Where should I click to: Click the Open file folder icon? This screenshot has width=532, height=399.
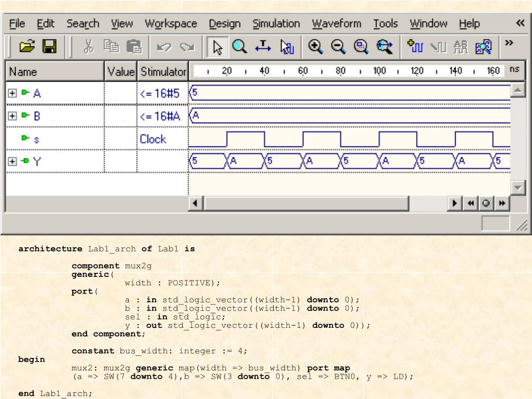(x=27, y=46)
